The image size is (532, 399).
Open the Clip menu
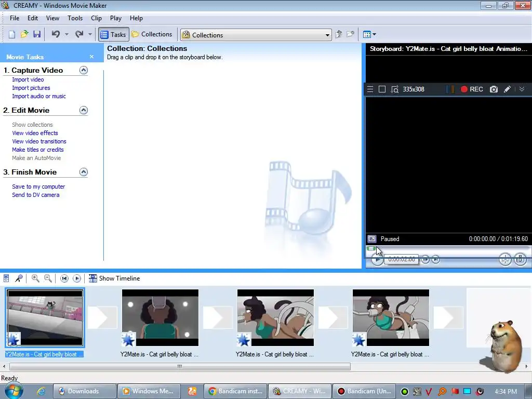point(96,18)
